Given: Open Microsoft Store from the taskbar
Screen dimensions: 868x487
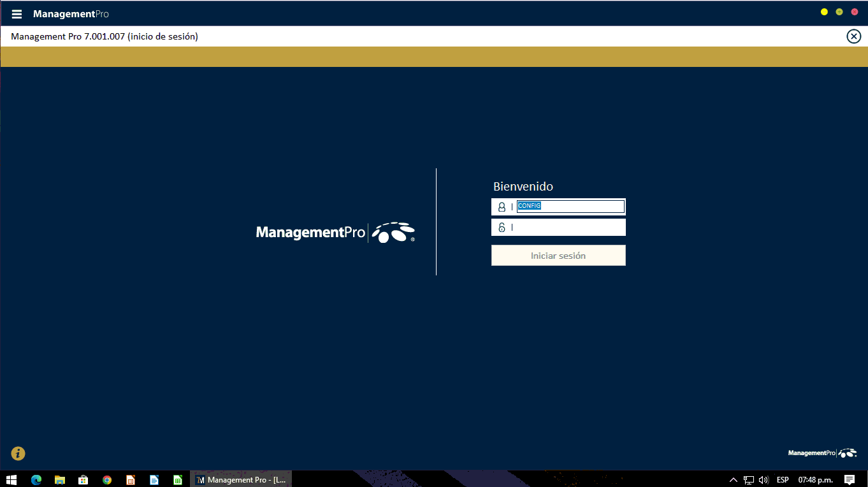Looking at the screenshot, I should (83, 479).
